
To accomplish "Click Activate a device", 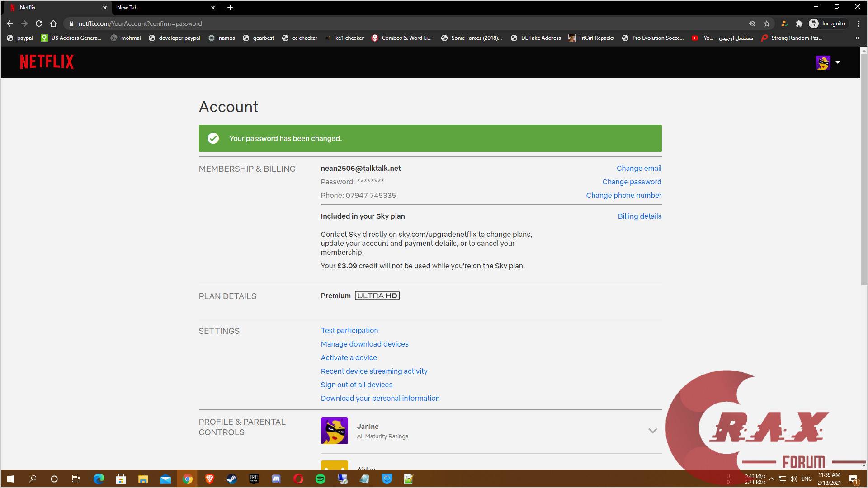I will click(x=349, y=357).
